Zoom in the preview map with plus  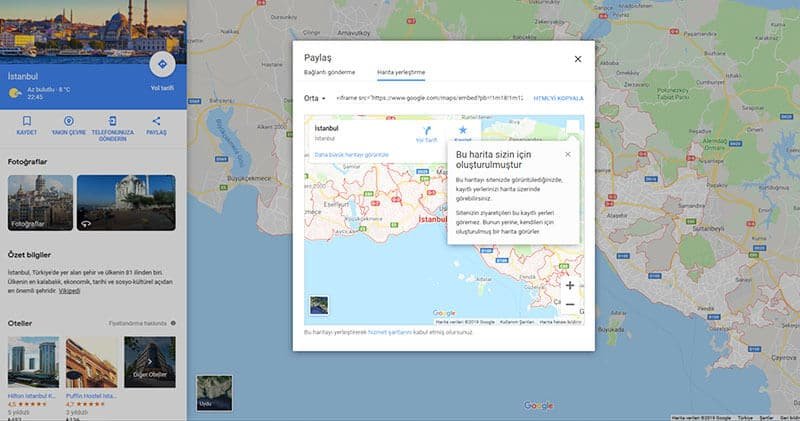(570, 285)
